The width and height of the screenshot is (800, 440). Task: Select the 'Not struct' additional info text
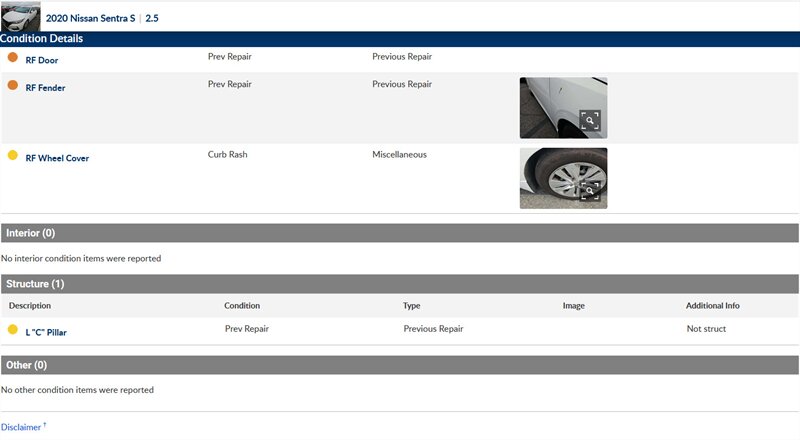[706, 329]
